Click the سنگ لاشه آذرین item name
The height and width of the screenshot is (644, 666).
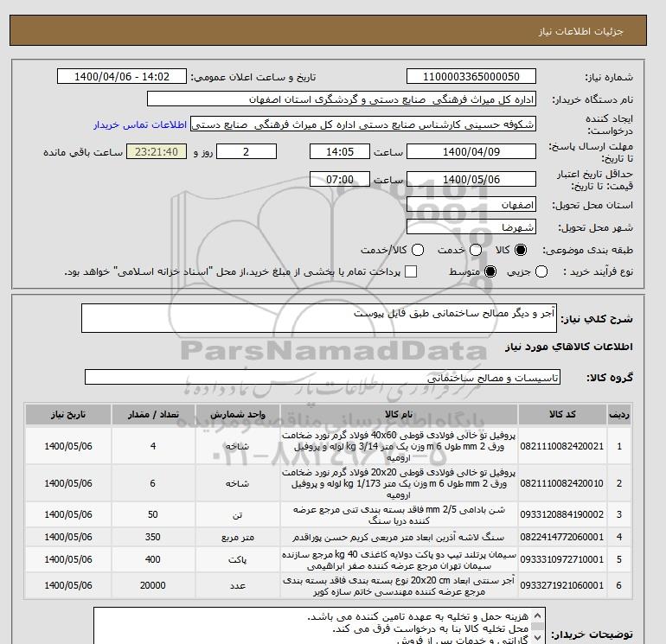coord(399,537)
